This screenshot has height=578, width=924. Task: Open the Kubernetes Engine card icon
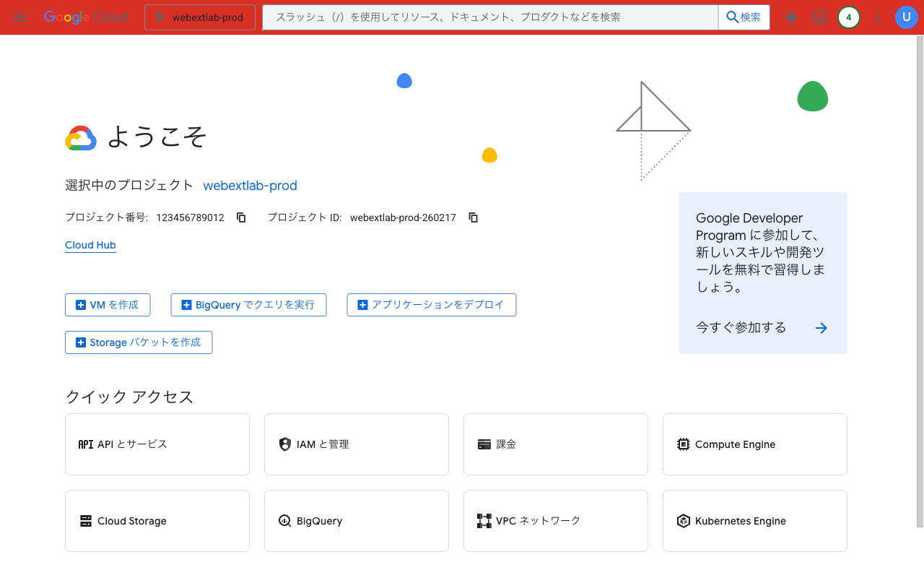click(x=683, y=520)
